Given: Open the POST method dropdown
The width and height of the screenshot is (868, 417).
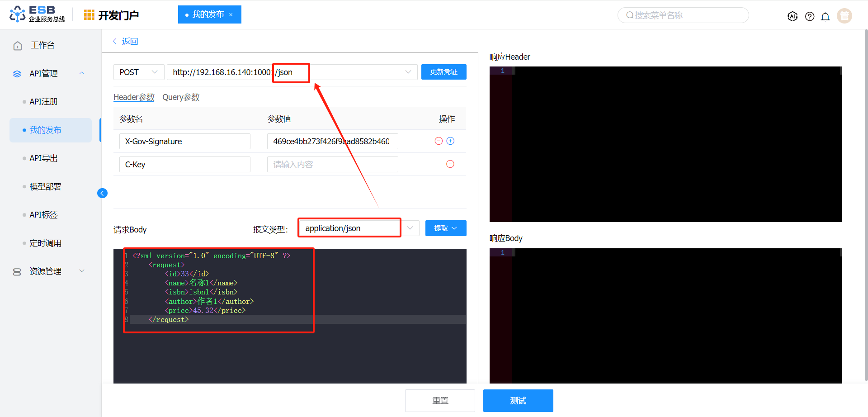Looking at the screenshot, I should click(x=139, y=72).
